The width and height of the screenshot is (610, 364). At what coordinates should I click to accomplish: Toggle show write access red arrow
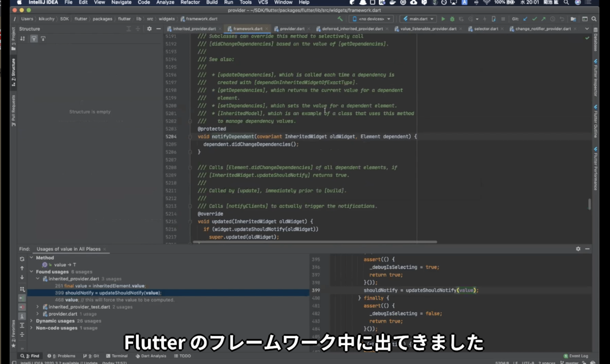(x=22, y=307)
